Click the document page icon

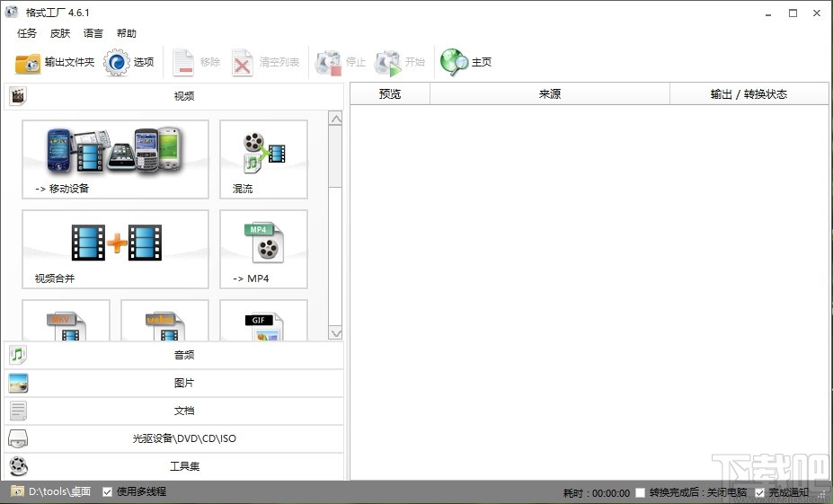tap(18, 411)
